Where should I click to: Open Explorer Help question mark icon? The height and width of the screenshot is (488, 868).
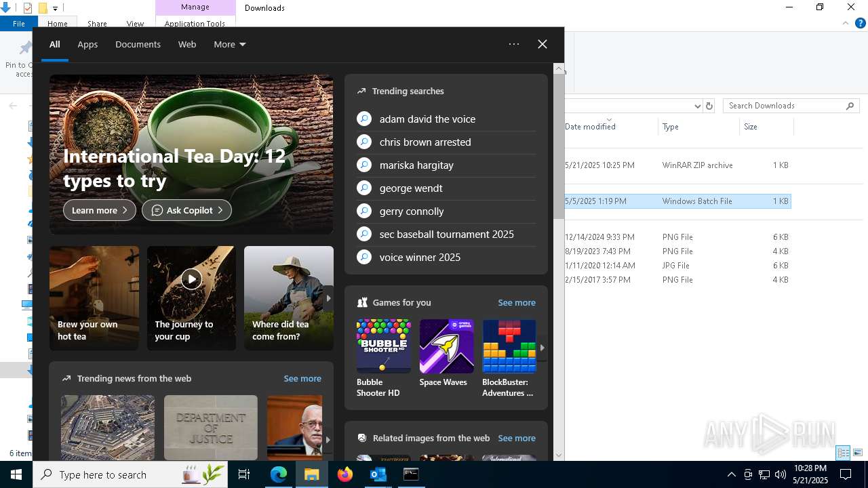(x=861, y=23)
